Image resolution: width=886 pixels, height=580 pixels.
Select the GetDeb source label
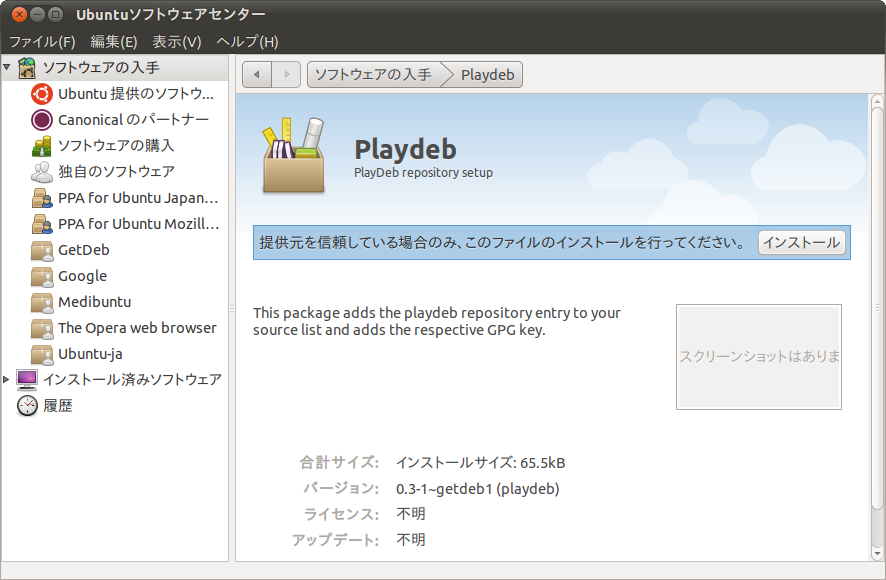point(84,250)
